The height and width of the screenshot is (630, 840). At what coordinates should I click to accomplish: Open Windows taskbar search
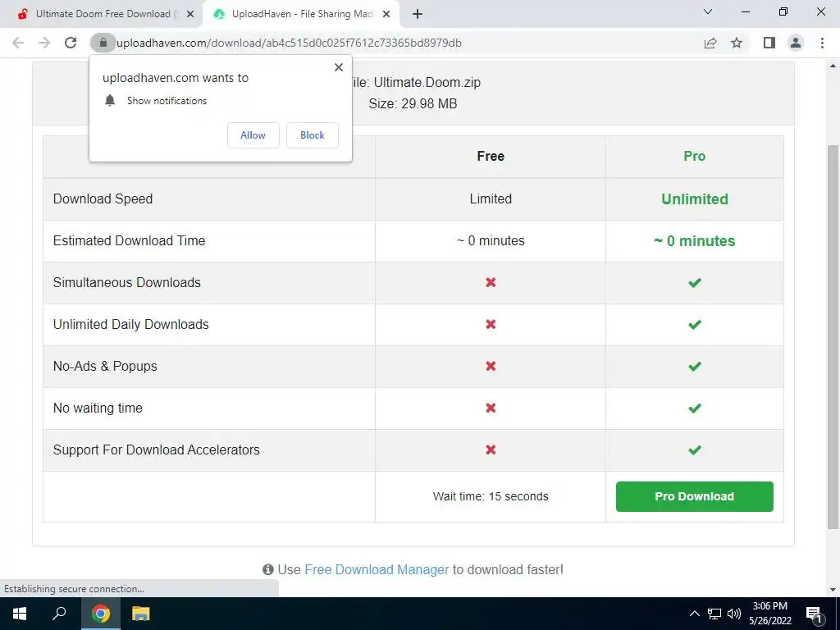click(59, 614)
